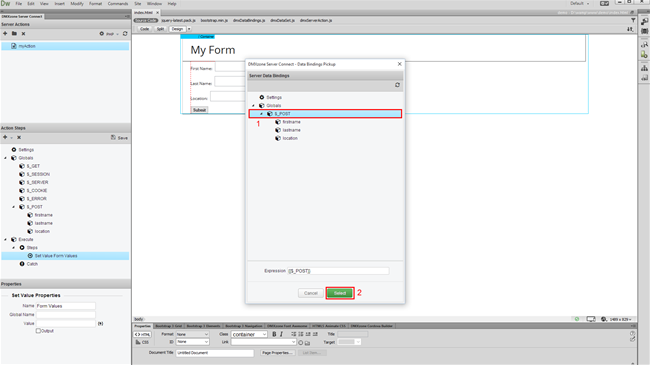650x365 pixels.
Task: Add a new server action with plus icon
Action: [5, 34]
